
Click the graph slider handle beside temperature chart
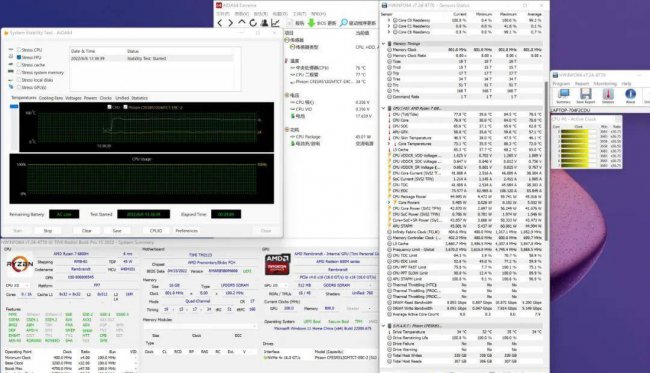click(14, 107)
